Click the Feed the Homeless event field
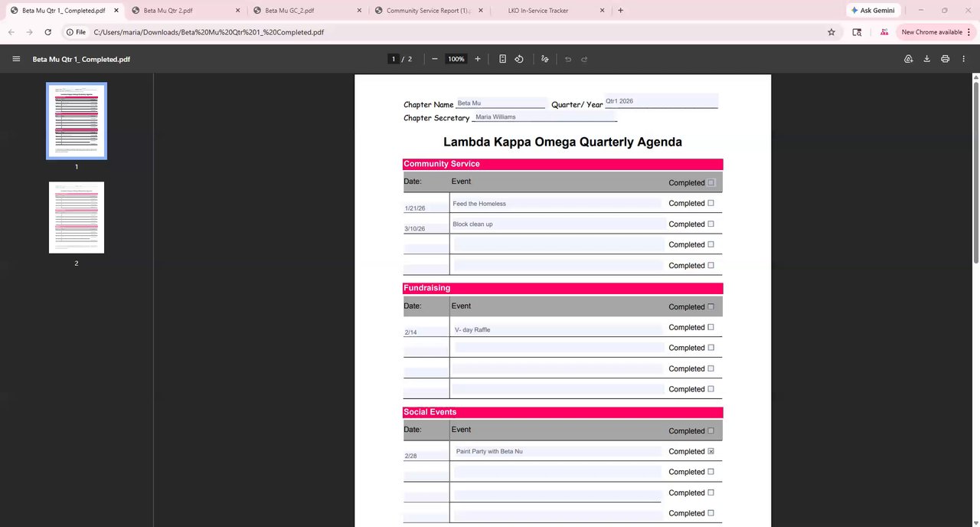Image resolution: width=980 pixels, height=527 pixels. point(556,204)
